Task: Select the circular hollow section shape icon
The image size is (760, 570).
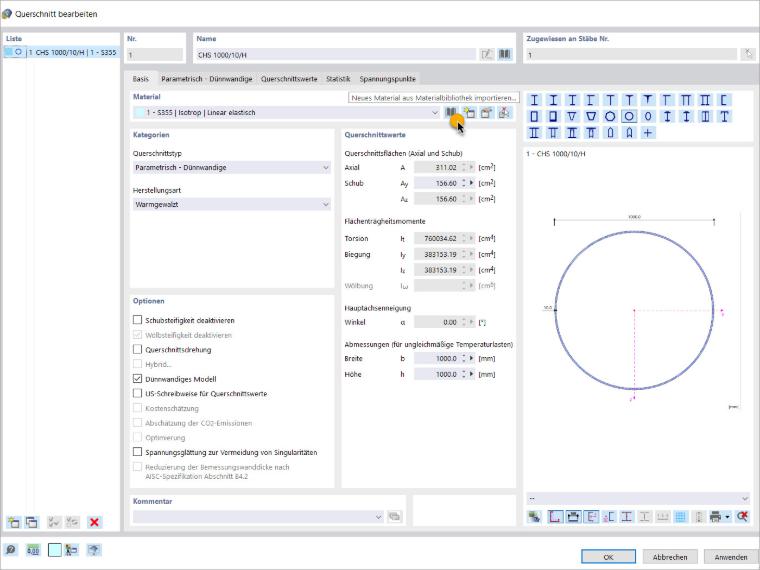Action: point(629,116)
